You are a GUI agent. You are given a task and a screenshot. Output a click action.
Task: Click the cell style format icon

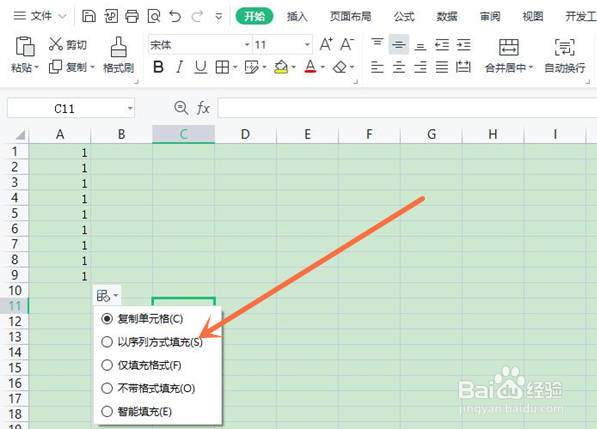pos(251,67)
